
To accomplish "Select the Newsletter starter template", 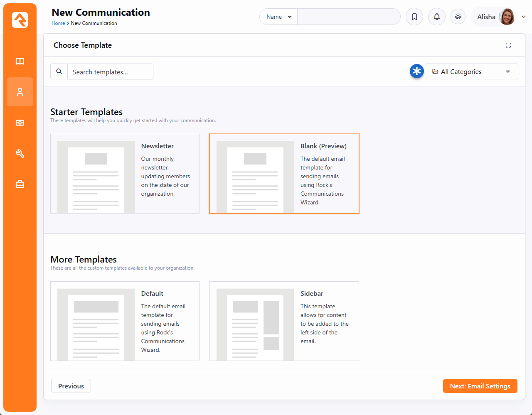I will point(125,174).
